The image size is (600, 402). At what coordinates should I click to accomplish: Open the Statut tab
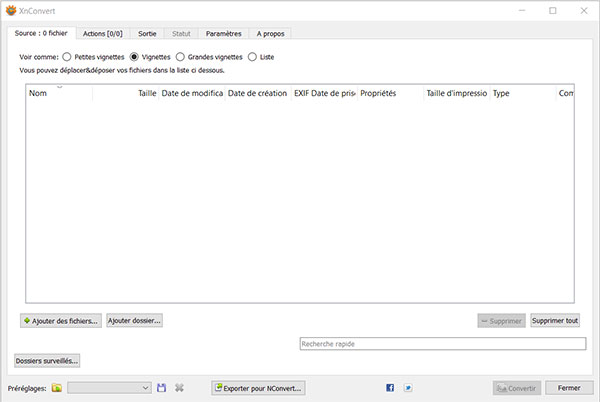coord(181,34)
